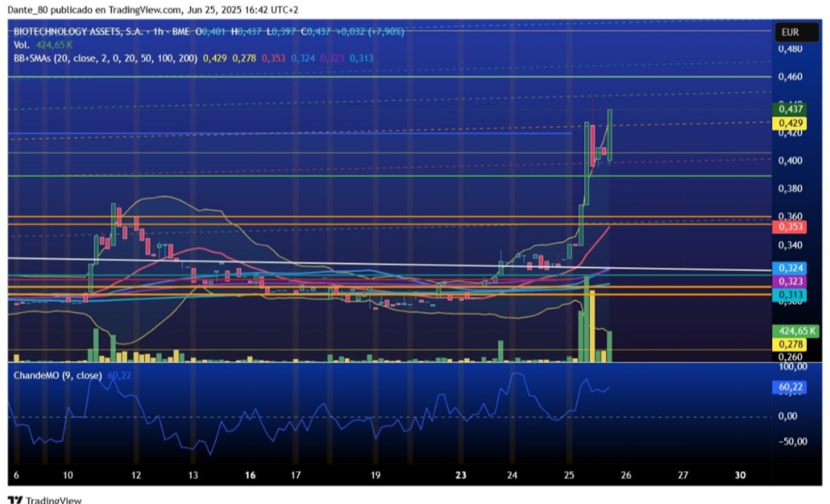Click the yellow 0,429 price label
Screen dimensions: 830x504
(788, 123)
